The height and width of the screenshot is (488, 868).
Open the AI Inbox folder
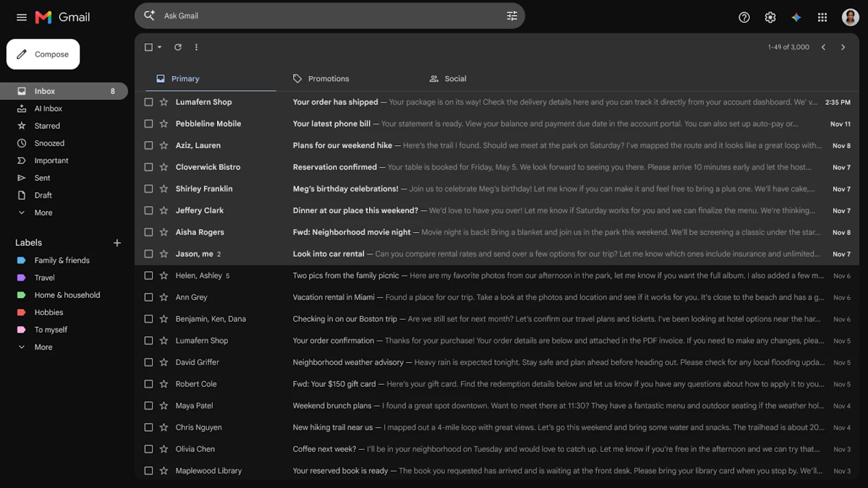(64, 108)
